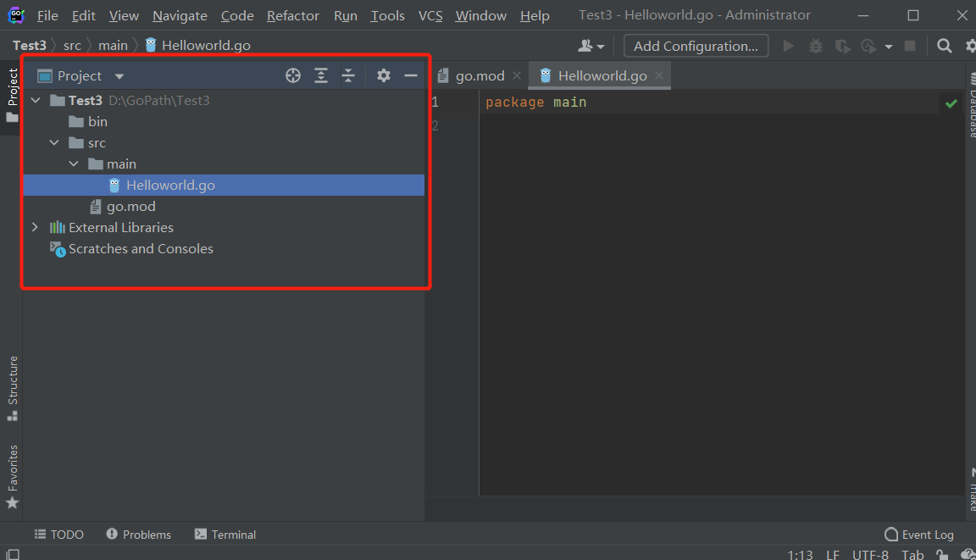Open the Project view selector dropdown
The width and height of the screenshot is (976, 560).
(x=81, y=76)
